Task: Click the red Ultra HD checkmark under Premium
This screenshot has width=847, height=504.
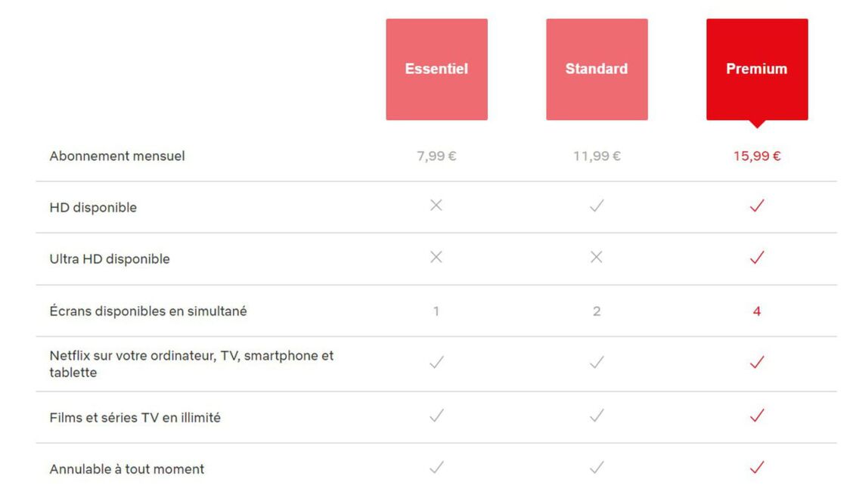Action: [757, 257]
